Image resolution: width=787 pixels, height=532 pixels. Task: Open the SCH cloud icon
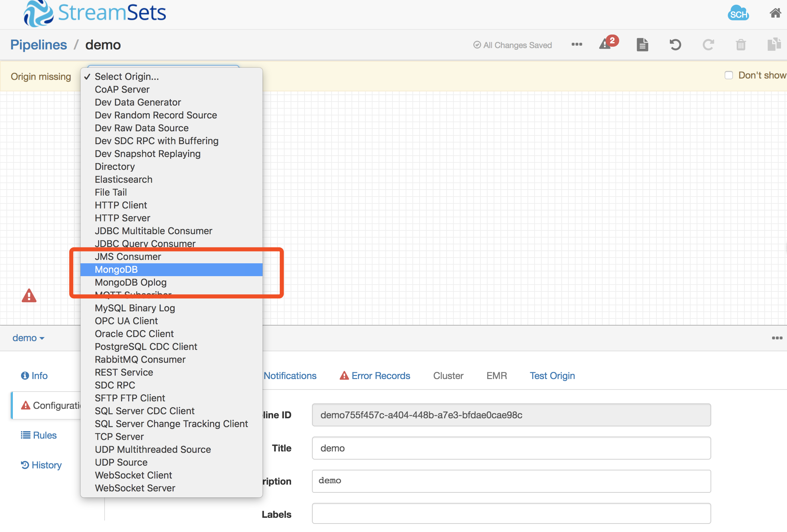738,13
